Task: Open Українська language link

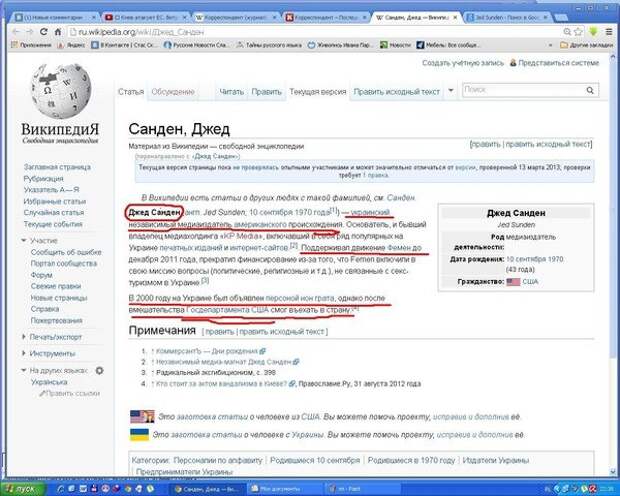Action: click(x=49, y=382)
